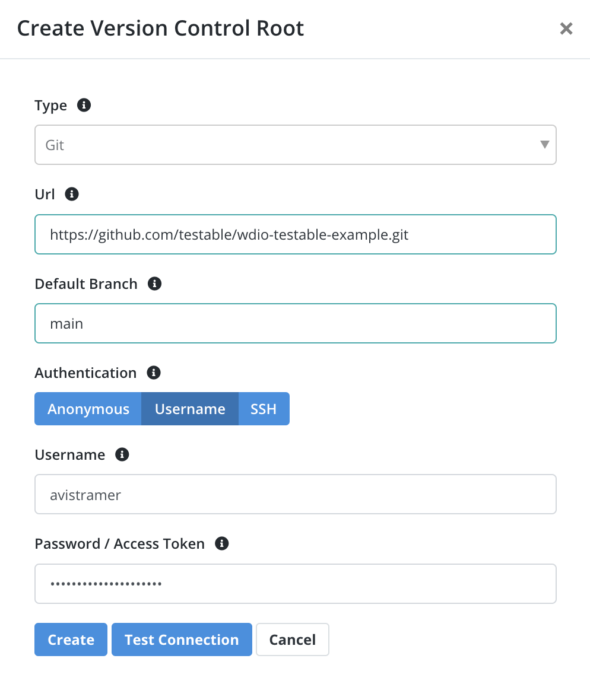Click the Create button
Viewport: 590px width, 700px height.
[71, 639]
